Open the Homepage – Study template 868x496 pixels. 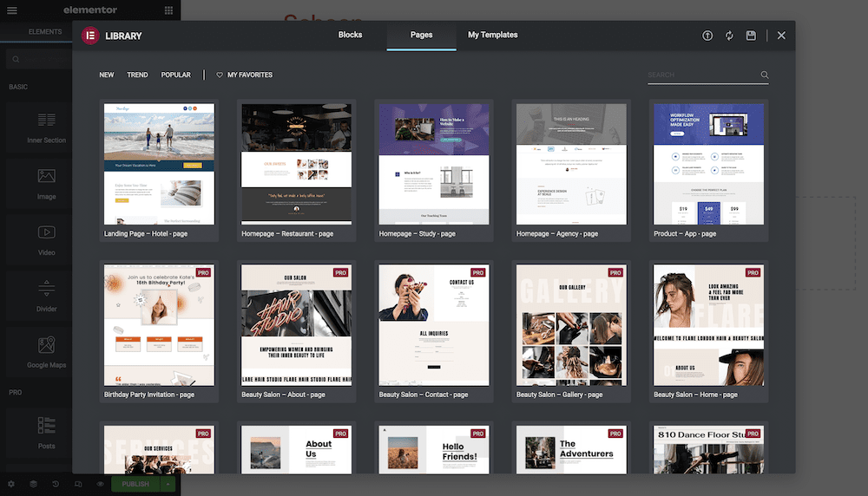point(433,170)
